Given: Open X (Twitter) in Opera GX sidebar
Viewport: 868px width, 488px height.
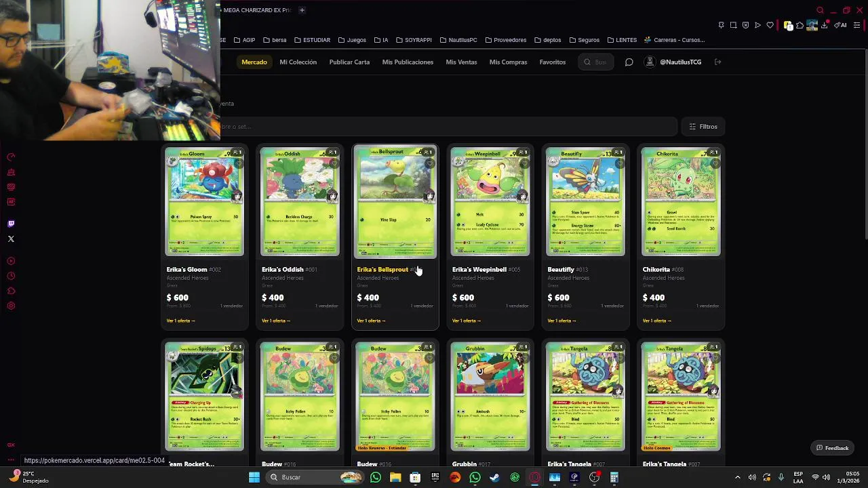Looking at the screenshot, I should 11,239.
